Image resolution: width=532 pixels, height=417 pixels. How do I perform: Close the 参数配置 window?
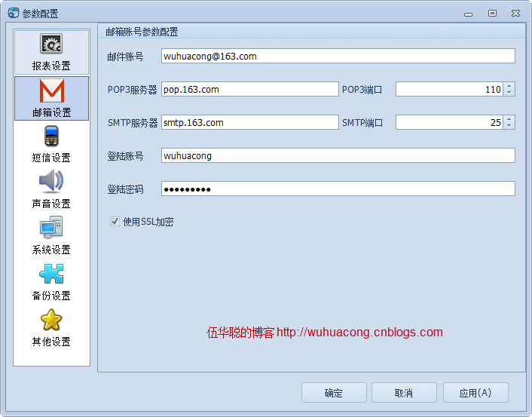pyautogui.click(x=515, y=14)
